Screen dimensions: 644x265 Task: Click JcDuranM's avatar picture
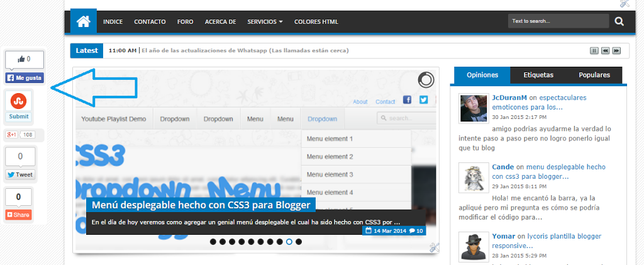click(x=473, y=108)
